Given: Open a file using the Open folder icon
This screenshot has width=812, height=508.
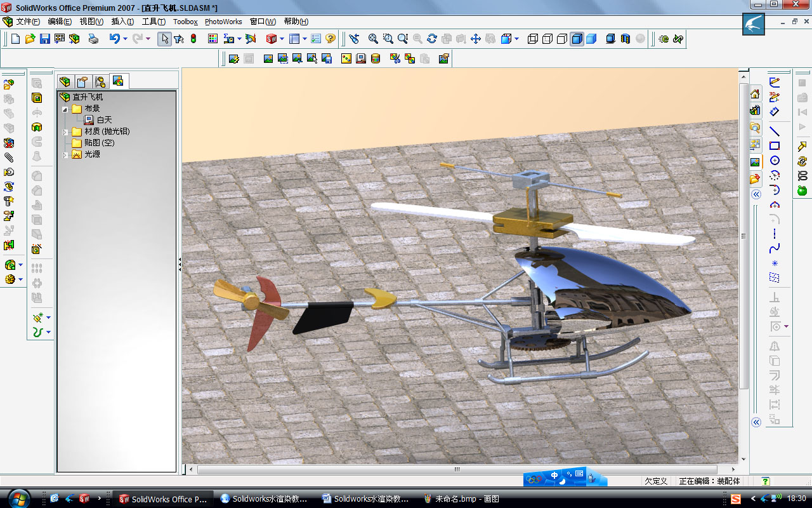Looking at the screenshot, I should click(30, 39).
